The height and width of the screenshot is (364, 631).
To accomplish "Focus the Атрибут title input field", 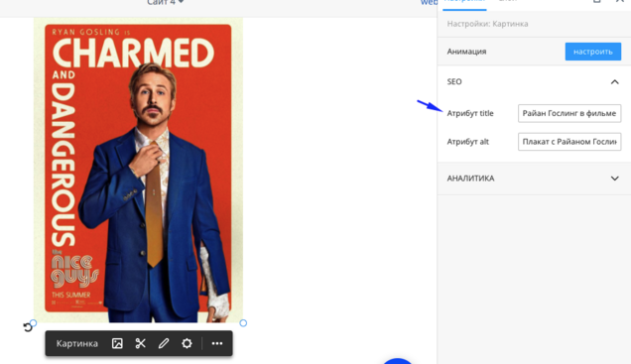I will coord(569,113).
